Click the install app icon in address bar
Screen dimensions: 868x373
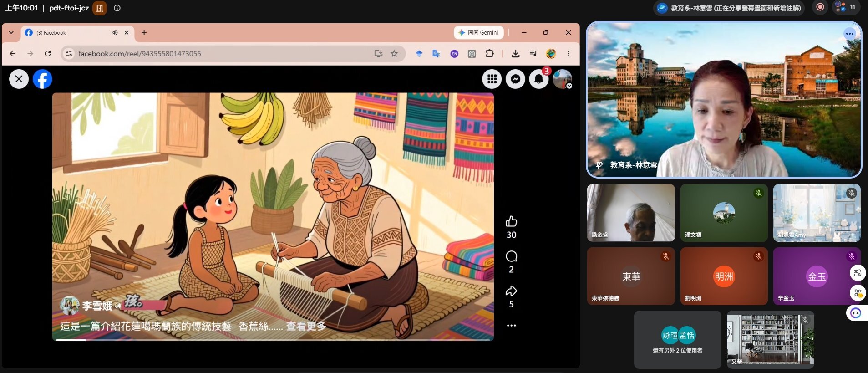coord(378,54)
